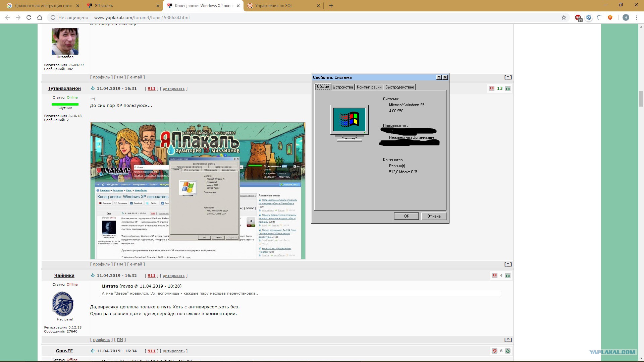Focus the address bar with yaplakal.com URL

click(x=309, y=17)
